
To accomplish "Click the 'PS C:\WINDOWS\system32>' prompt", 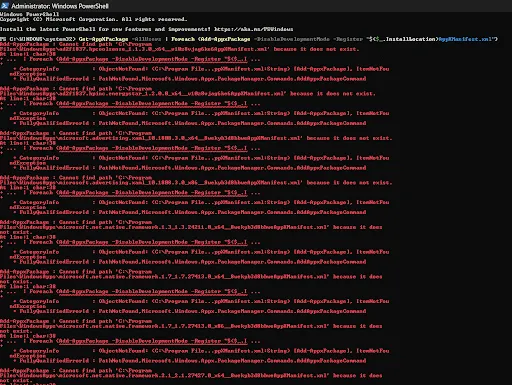I will point(38,39).
